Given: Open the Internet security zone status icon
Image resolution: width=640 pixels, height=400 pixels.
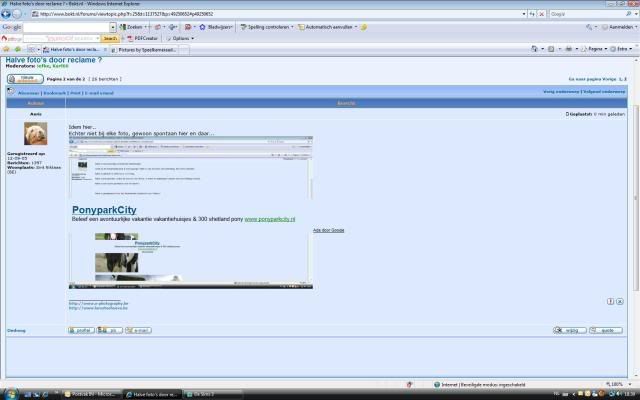Looking at the screenshot, I should (x=437, y=384).
